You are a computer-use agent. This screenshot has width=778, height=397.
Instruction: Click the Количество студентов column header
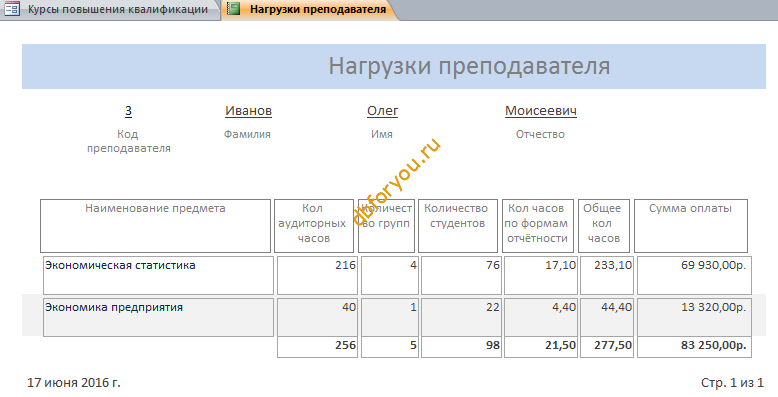click(x=457, y=226)
